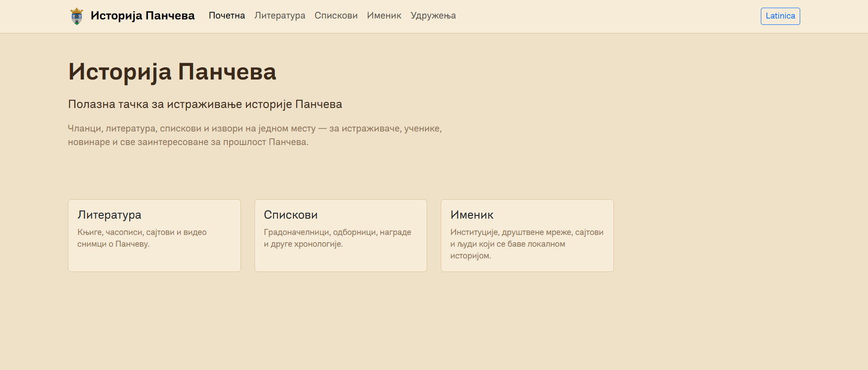Screen dimensions: 868x370
Task: Open the Именик card
Action: click(x=527, y=235)
